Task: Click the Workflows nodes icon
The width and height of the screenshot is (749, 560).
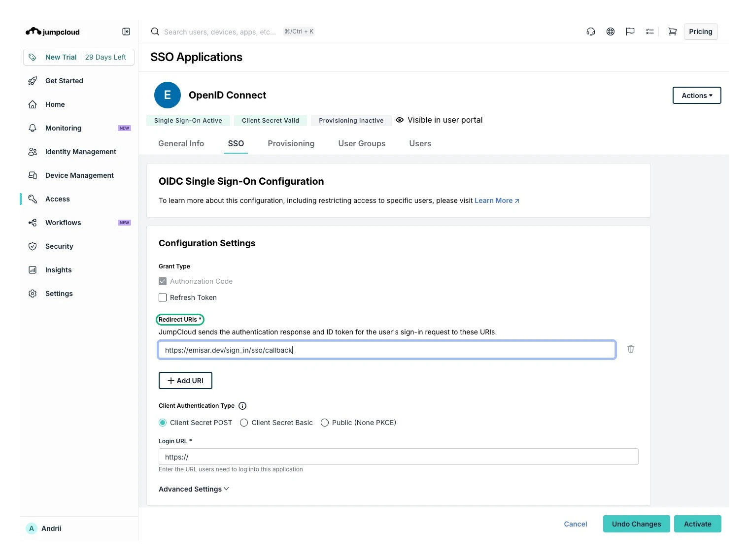Action: pos(33,223)
